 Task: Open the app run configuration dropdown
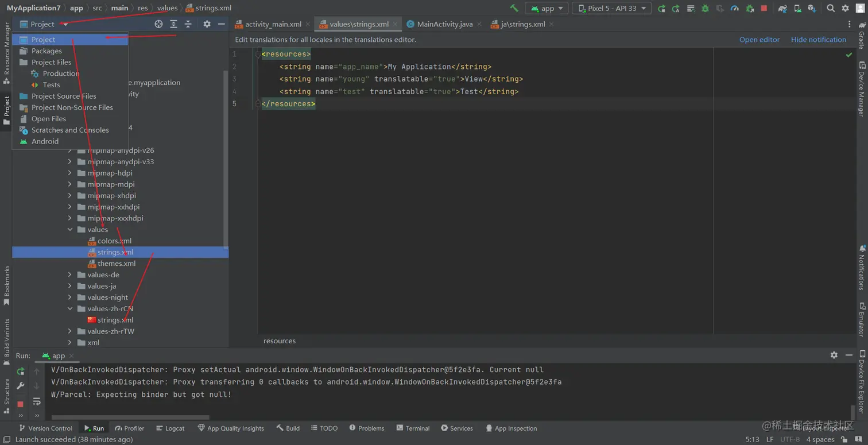click(x=547, y=8)
